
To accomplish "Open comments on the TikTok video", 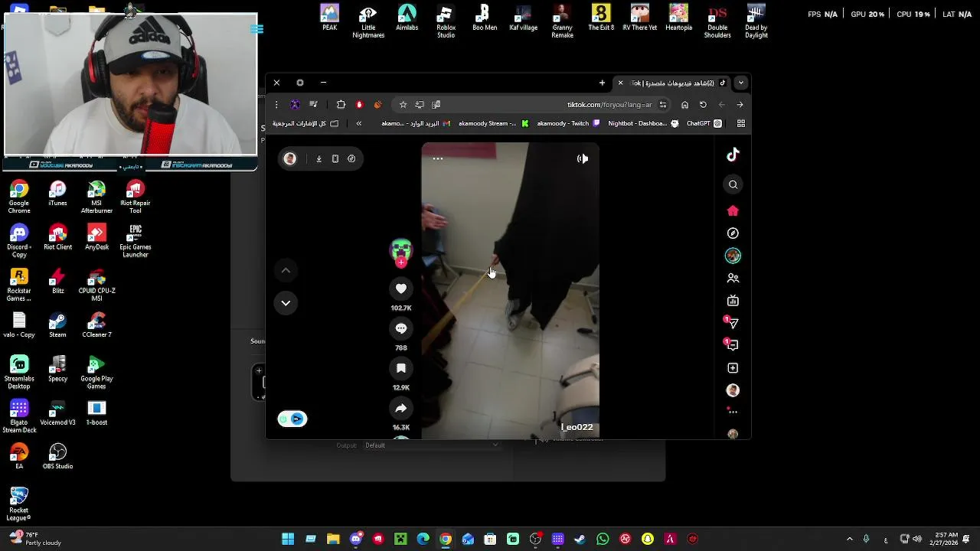I will click(400, 328).
